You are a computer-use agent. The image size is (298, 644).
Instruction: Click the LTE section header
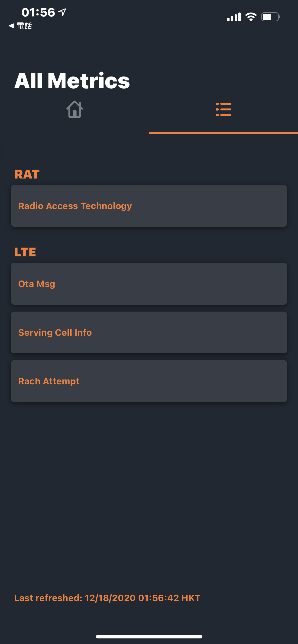tap(25, 252)
